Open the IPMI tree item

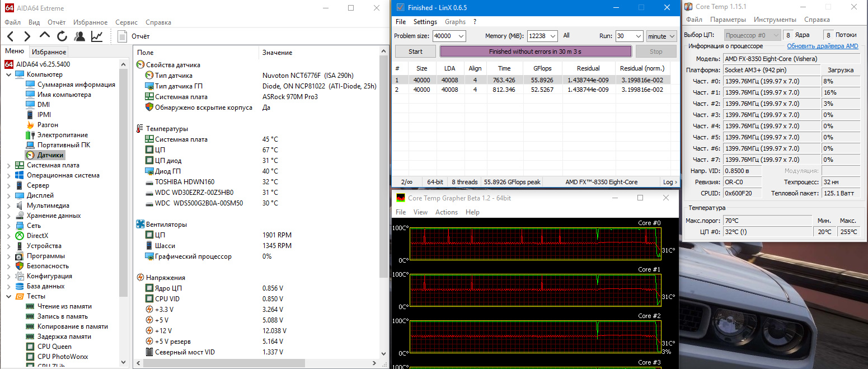pos(44,115)
